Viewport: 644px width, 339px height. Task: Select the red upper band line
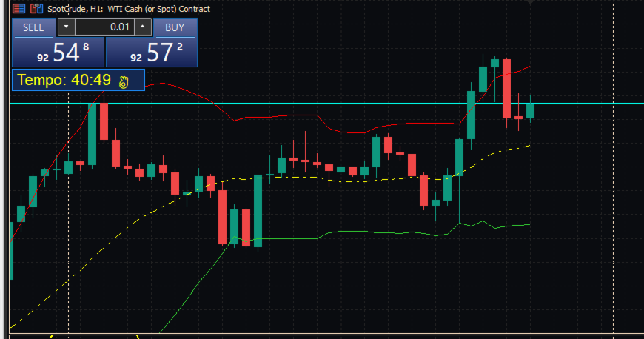pyautogui.click(x=279, y=117)
